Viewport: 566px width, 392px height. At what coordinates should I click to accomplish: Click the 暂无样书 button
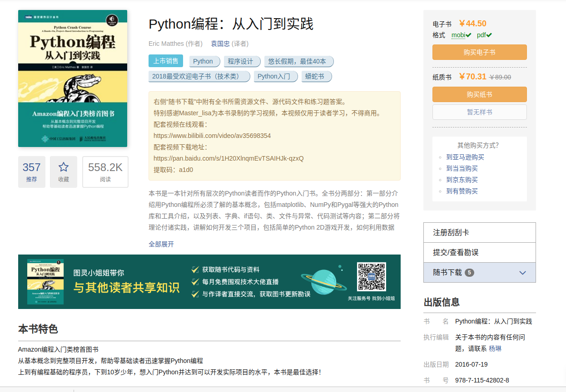(479, 112)
